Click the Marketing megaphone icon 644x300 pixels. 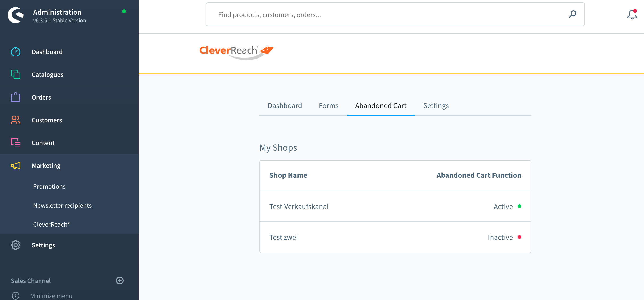pyautogui.click(x=15, y=166)
